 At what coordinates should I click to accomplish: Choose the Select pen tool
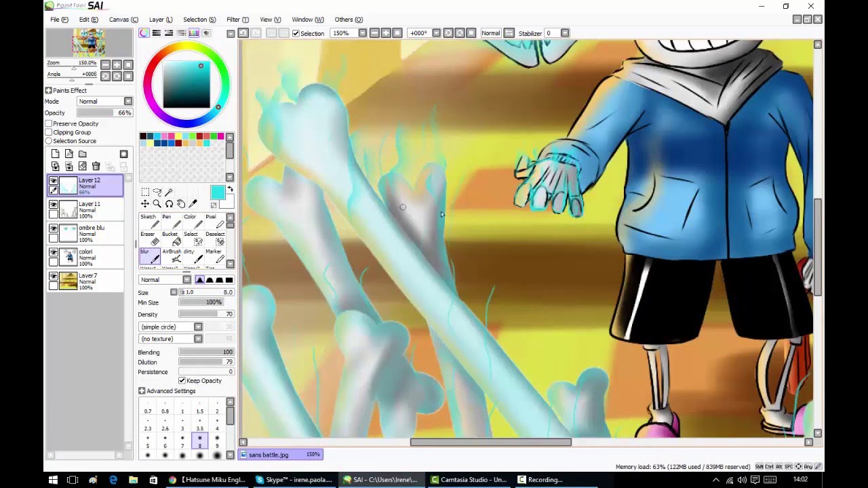point(193,239)
